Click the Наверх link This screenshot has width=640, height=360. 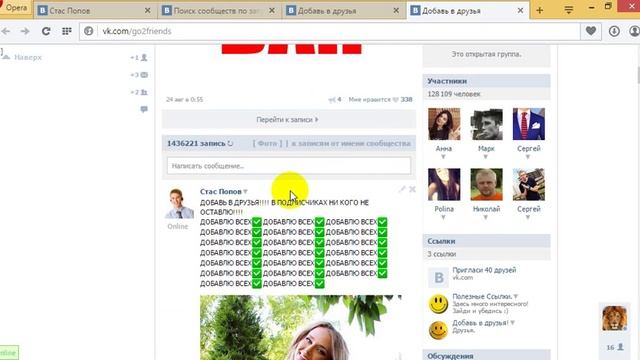(28, 58)
